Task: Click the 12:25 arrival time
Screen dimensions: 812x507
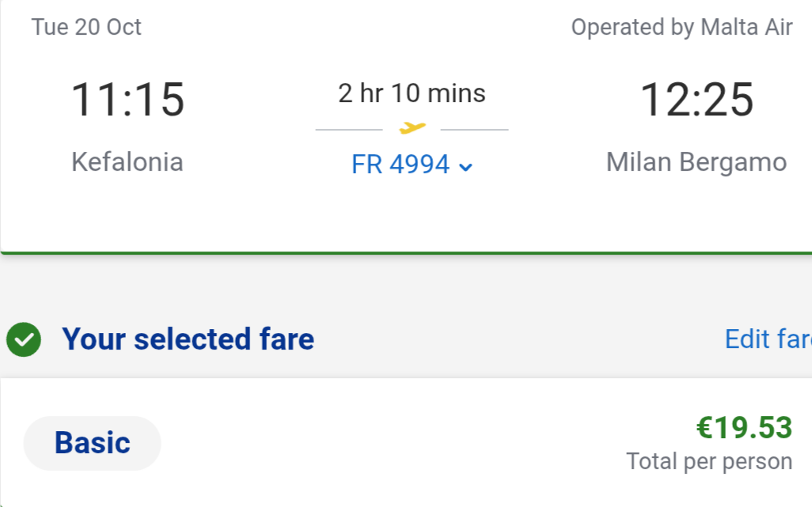Action: click(696, 100)
